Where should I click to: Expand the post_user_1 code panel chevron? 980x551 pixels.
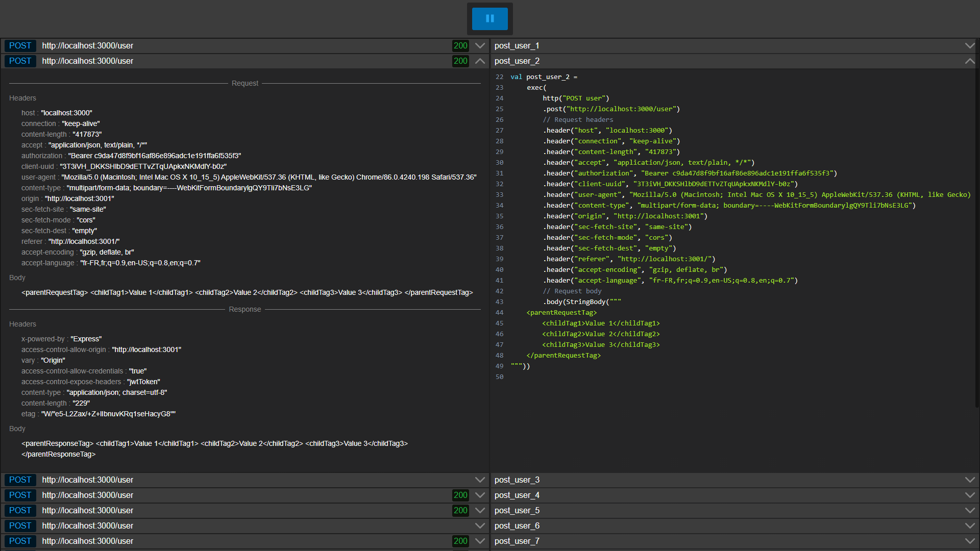pyautogui.click(x=970, y=46)
